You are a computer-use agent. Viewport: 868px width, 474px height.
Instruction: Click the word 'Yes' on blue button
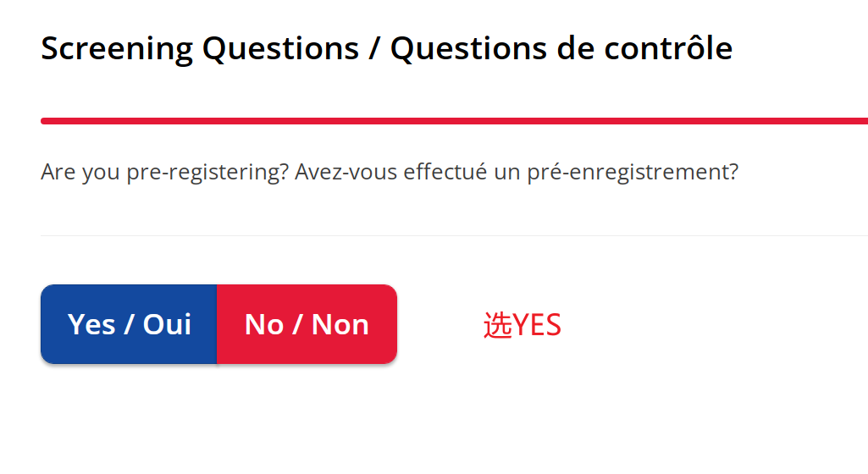[91, 324]
